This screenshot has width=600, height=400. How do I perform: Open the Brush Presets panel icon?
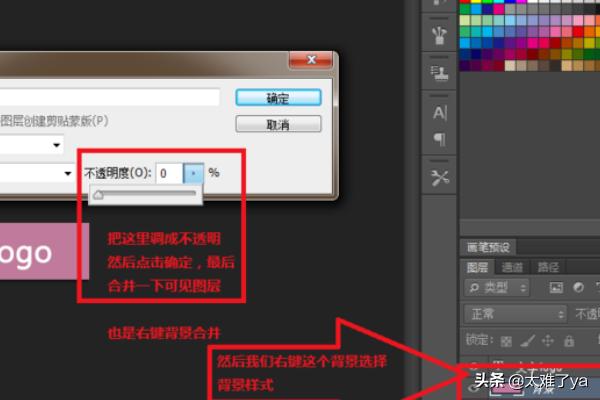click(x=439, y=36)
